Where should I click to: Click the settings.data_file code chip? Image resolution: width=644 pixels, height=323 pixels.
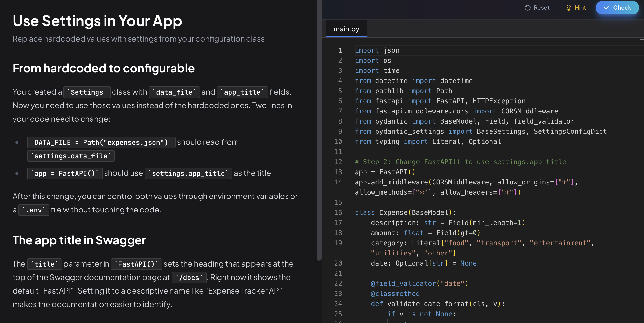coord(71,156)
